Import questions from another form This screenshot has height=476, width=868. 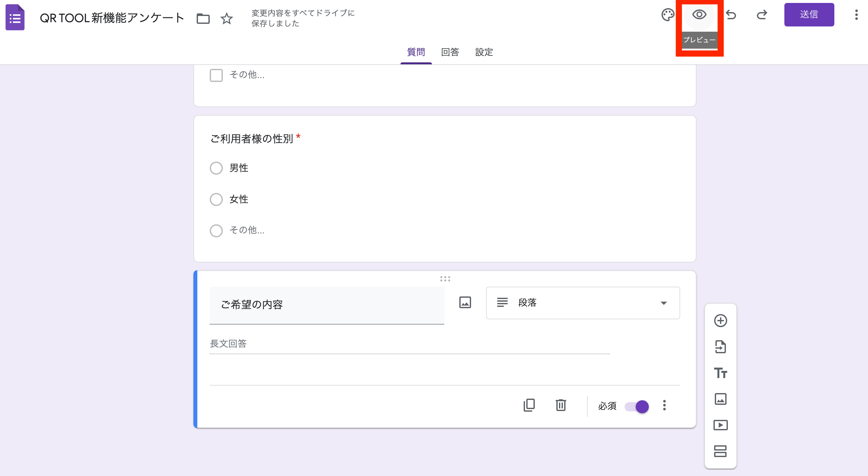721,347
